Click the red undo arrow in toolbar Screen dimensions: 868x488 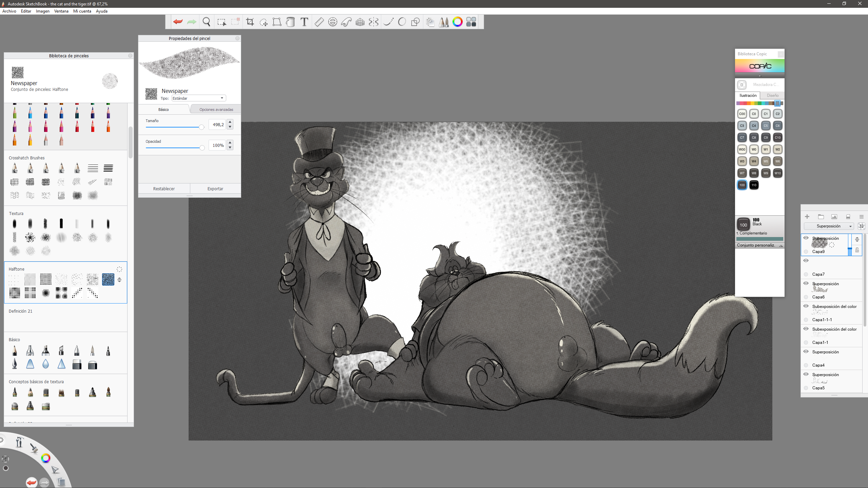pos(178,22)
